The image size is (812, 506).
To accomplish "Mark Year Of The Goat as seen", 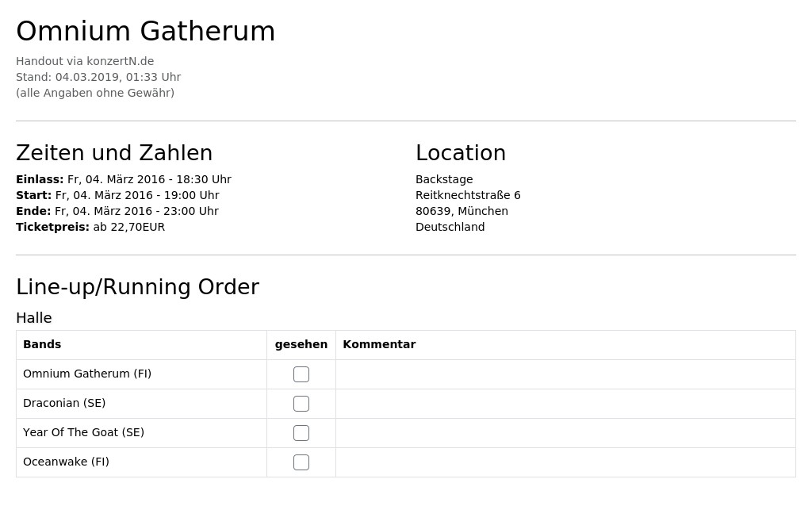I will tap(301, 433).
